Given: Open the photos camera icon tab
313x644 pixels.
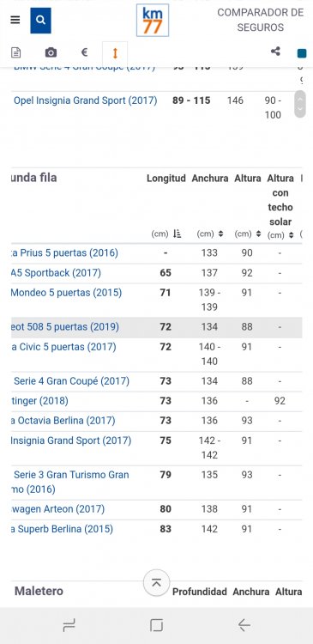Looking at the screenshot, I should (x=51, y=52).
